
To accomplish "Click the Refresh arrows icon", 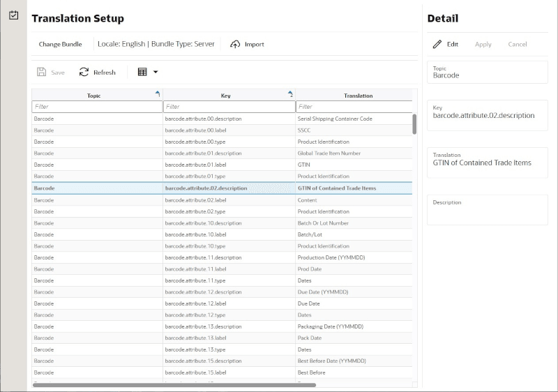I will pyautogui.click(x=84, y=73).
